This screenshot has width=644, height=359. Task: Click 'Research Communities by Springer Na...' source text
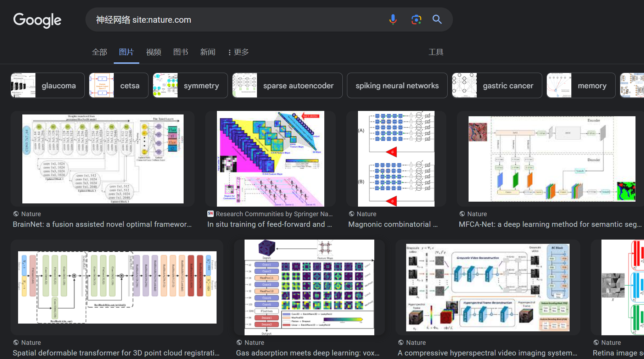(274, 214)
